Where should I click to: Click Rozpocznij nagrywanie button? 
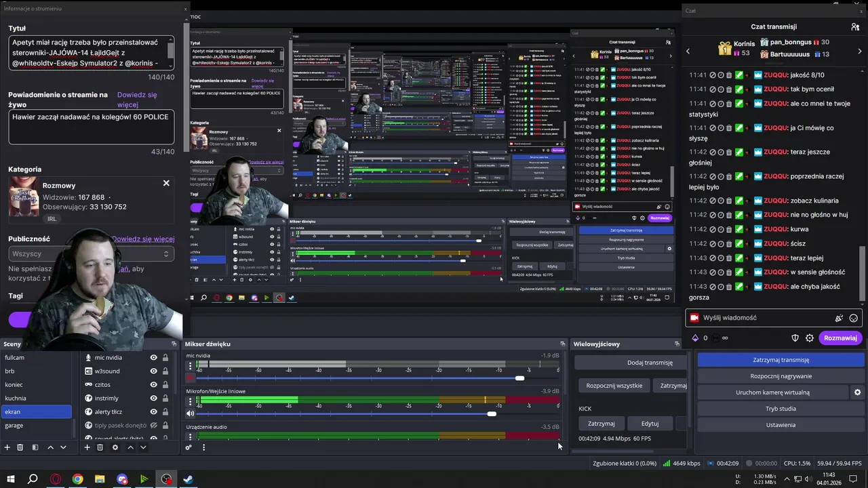click(781, 376)
